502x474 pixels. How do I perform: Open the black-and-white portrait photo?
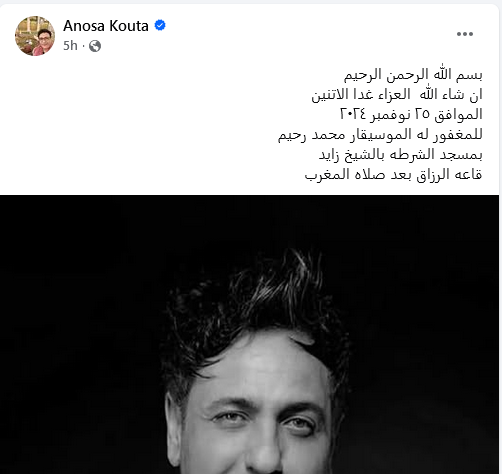click(x=249, y=334)
